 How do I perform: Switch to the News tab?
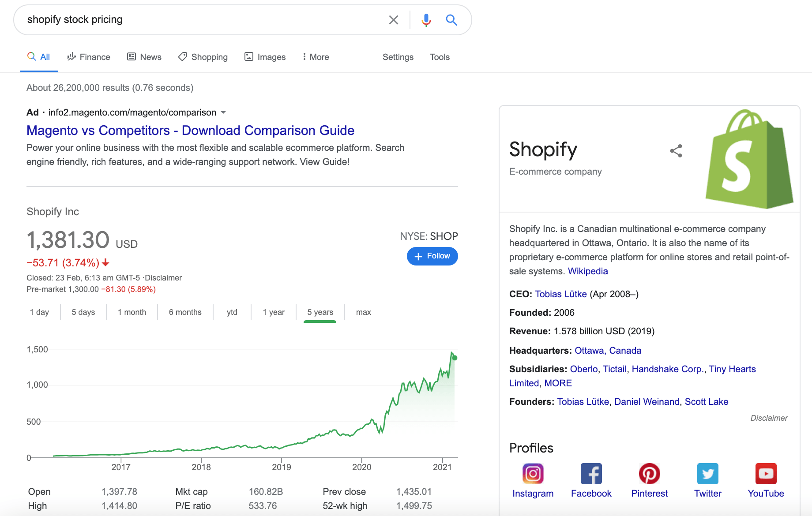tap(144, 57)
